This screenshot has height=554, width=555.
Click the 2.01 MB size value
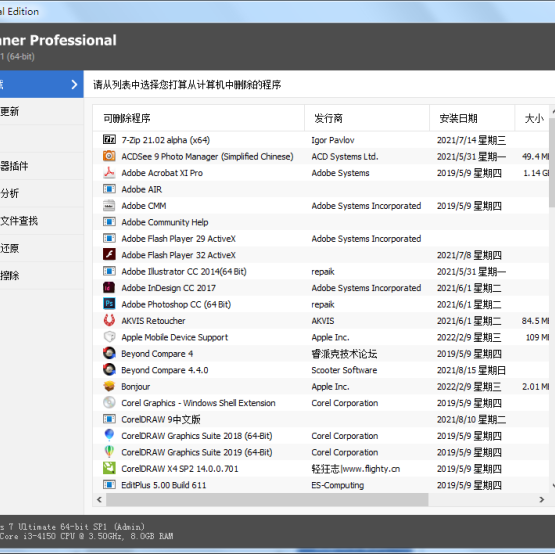536,387
